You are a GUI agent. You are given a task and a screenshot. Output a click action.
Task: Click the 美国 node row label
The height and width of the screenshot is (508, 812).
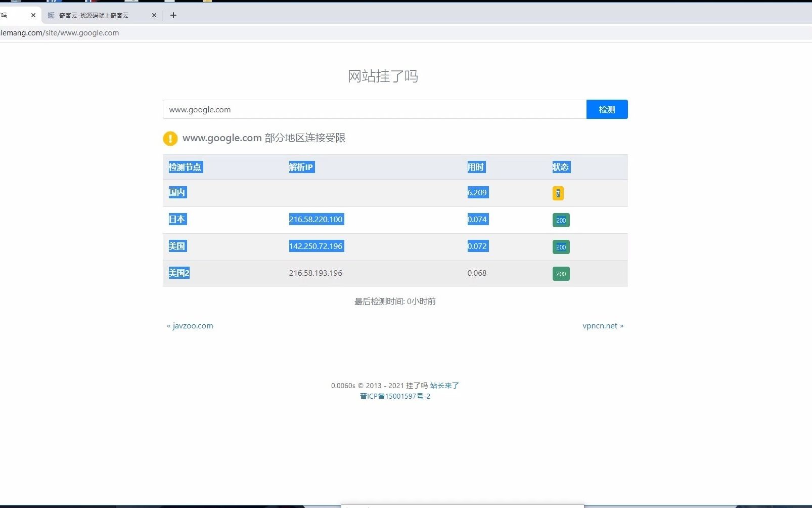point(177,246)
